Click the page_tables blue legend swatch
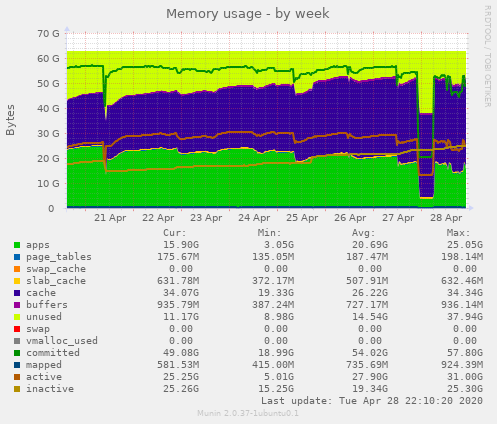 pyautogui.click(x=17, y=257)
